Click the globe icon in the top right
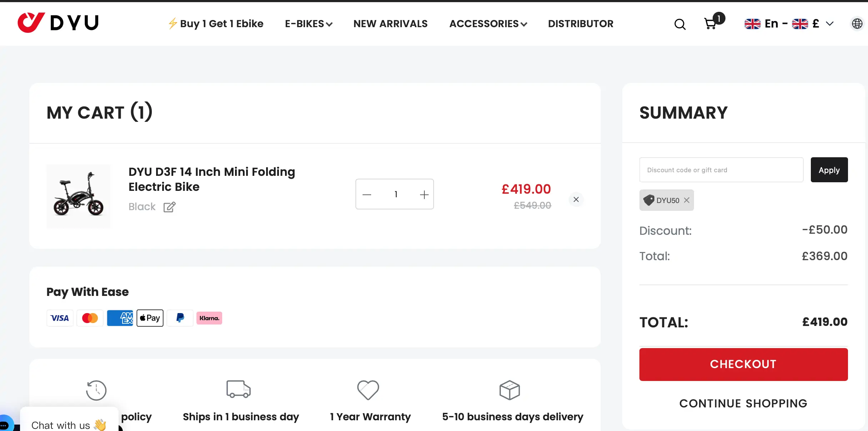 coord(857,24)
